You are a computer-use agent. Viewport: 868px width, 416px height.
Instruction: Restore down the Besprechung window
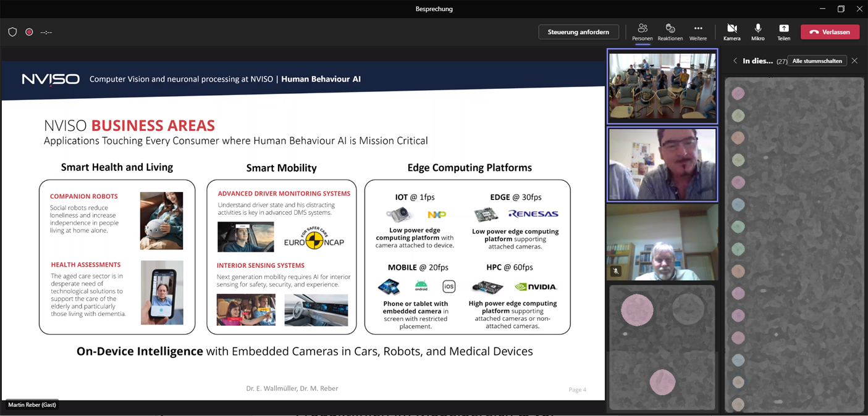(x=841, y=9)
